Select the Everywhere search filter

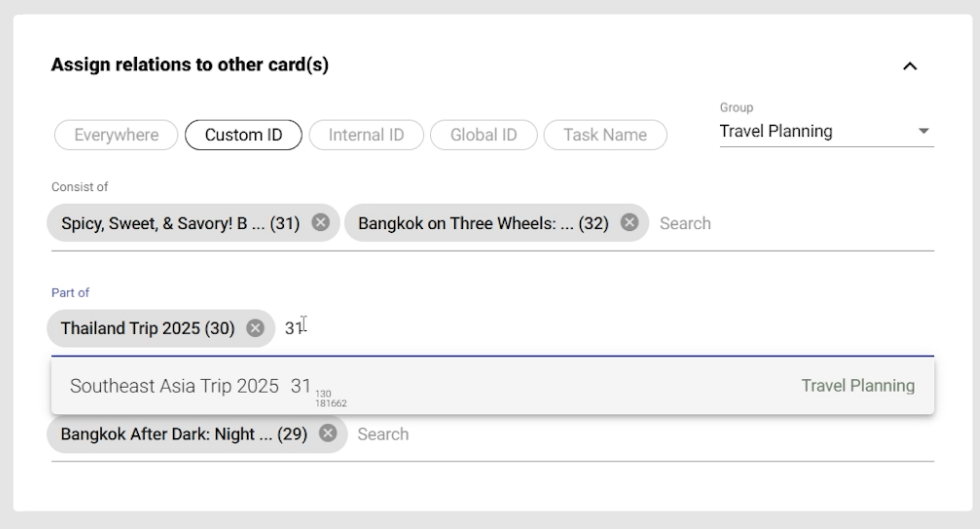[116, 135]
